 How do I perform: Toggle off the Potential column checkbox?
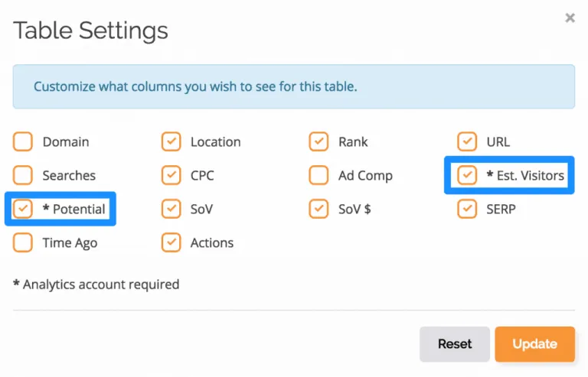click(x=23, y=209)
